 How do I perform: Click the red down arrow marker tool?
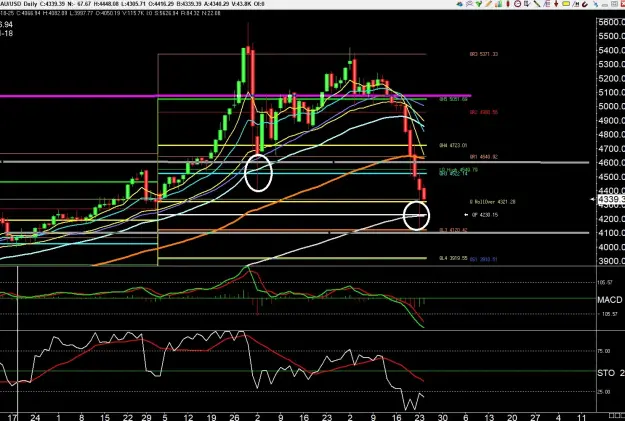(556, 4)
